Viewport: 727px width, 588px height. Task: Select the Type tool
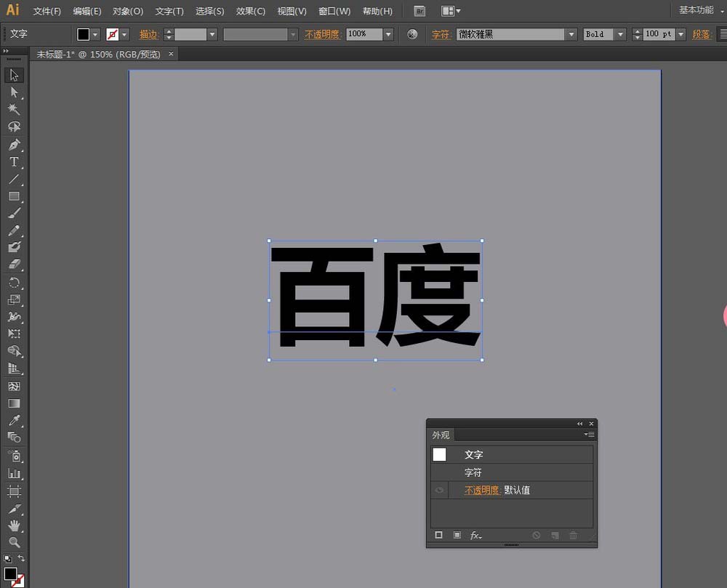click(14, 161)
